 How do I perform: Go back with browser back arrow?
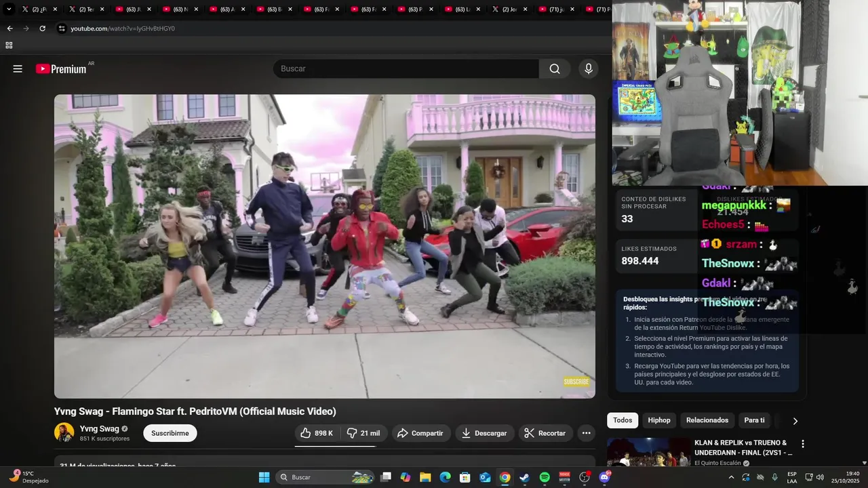pos(9,28)
